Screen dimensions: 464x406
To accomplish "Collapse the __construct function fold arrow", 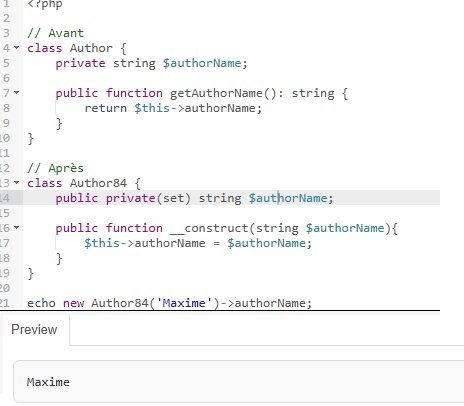I will tap(17, 228).
